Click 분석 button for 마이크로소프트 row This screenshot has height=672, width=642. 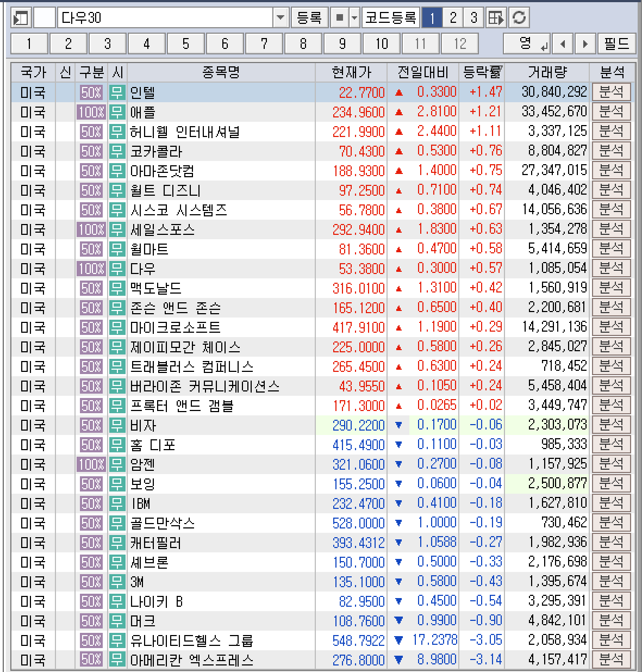612,327
